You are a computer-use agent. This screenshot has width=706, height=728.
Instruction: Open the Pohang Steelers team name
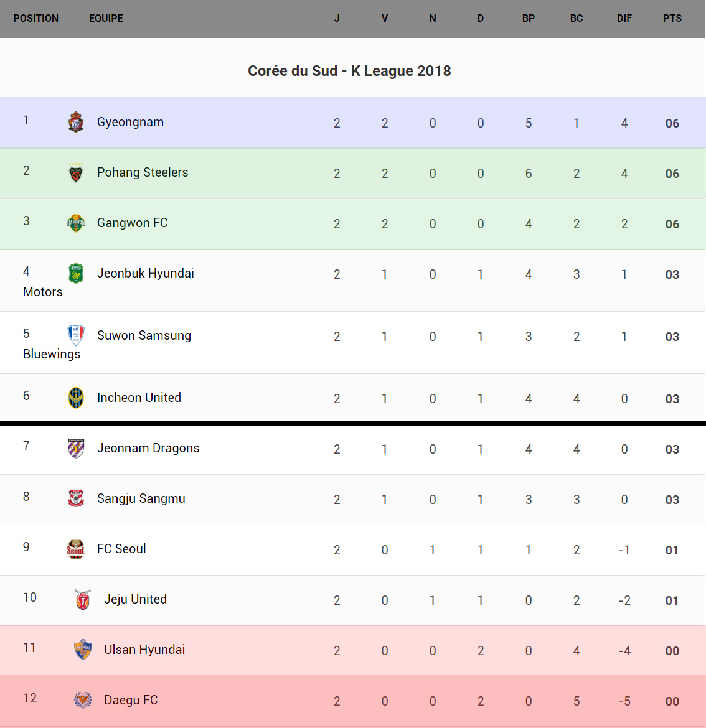coord(143,172)
